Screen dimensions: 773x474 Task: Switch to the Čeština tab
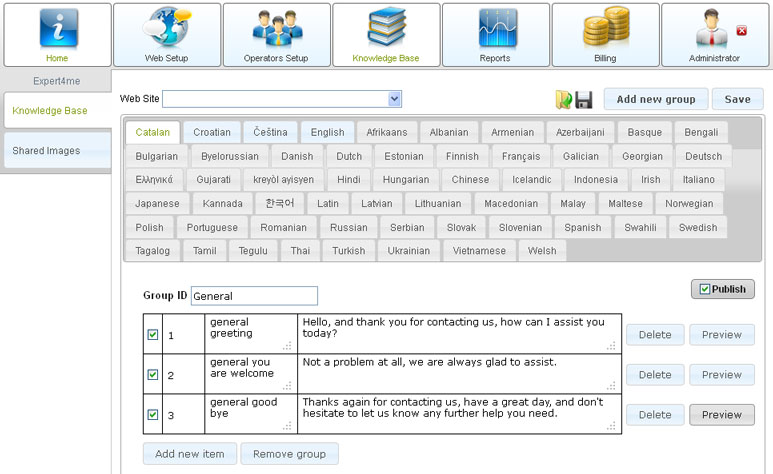pyautogui.click(x=270, y=132)
